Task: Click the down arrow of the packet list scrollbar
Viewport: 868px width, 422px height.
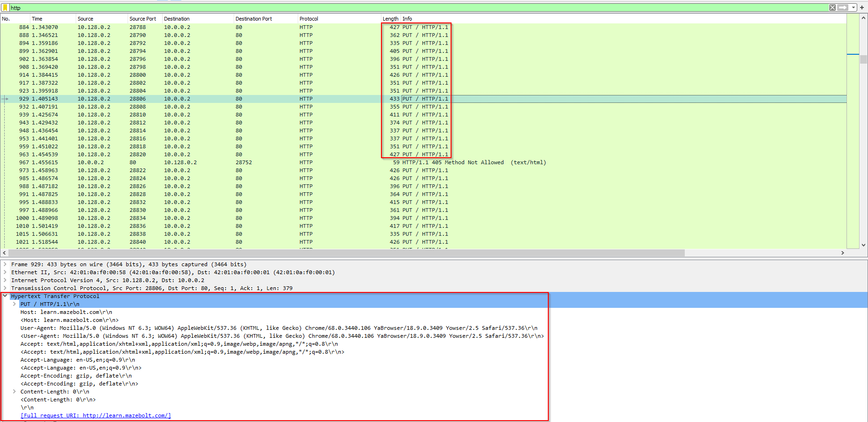Action: point(863,245)
